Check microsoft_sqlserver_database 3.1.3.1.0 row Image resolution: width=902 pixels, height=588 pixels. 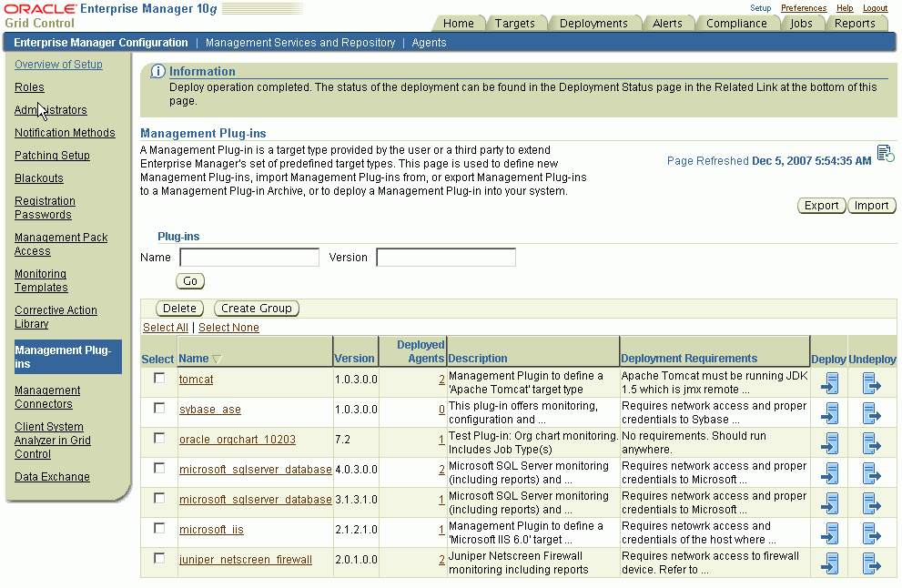(x=159, y=498)
